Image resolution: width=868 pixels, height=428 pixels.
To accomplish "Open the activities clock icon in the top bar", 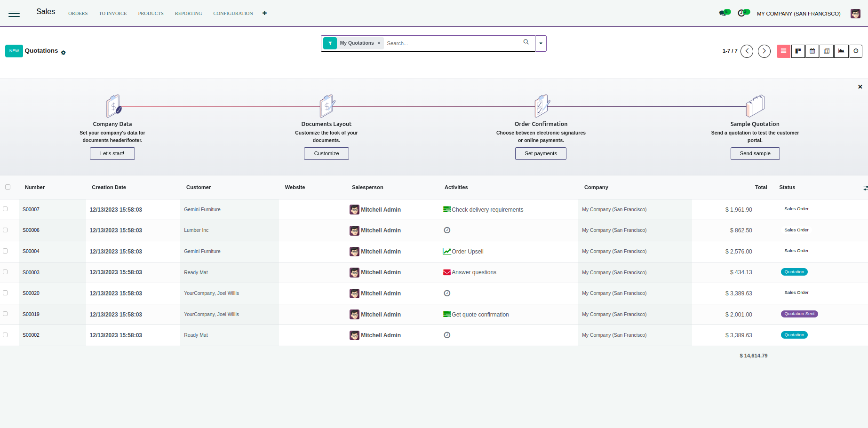I will 742,13.
